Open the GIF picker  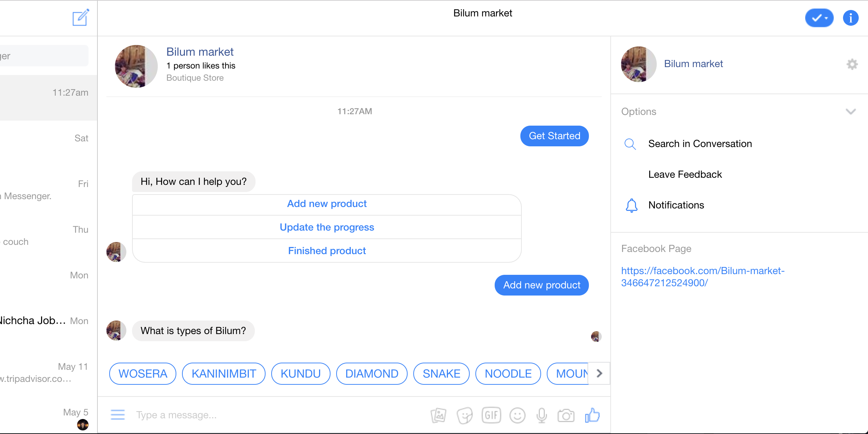point(491,415)
